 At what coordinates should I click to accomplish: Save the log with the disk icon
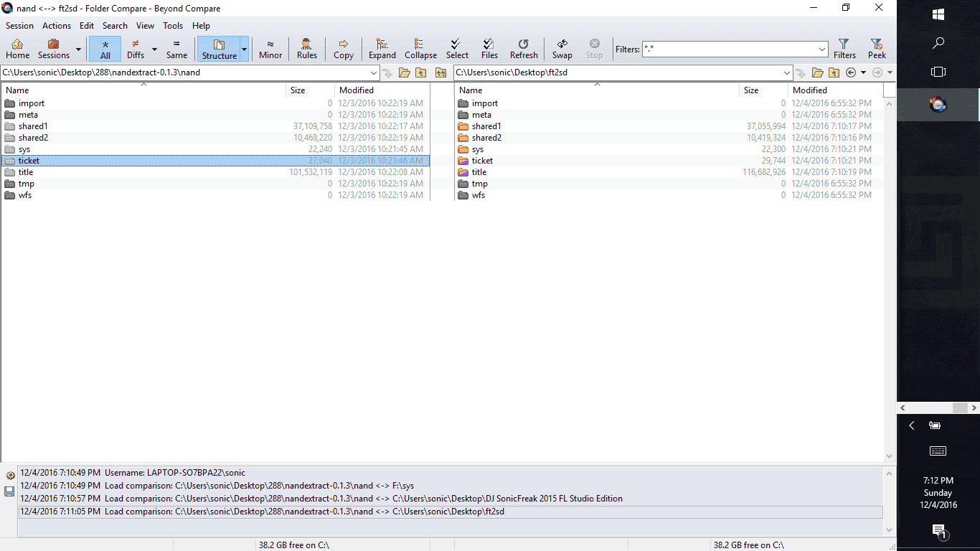9,491
